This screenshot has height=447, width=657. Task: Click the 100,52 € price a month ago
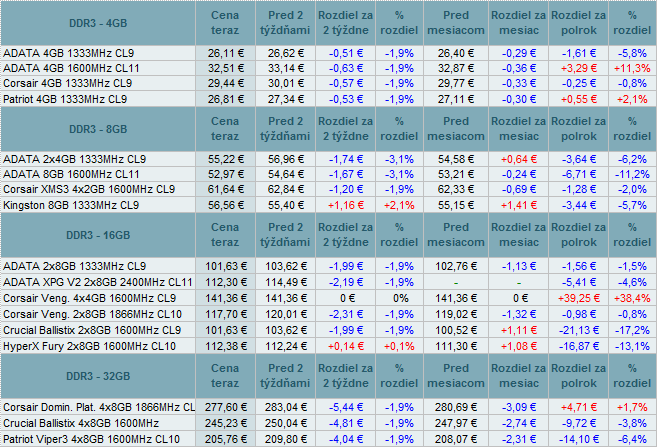pos(456,330)
